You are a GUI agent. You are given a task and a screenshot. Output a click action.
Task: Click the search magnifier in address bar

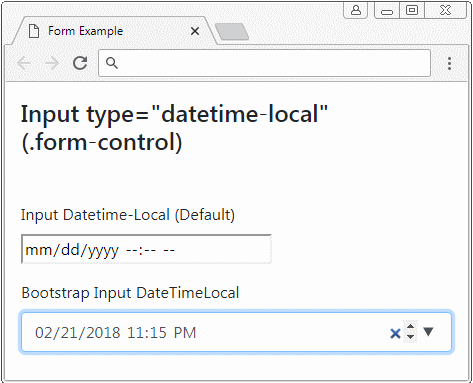(112, 63)
